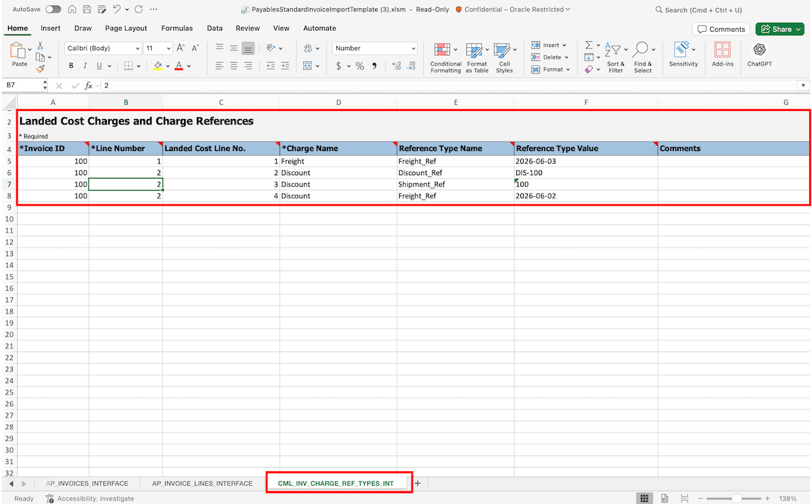Apply comma style format
Image resolution: width=812 pixels, height=504 pixels.
(374, 66)
